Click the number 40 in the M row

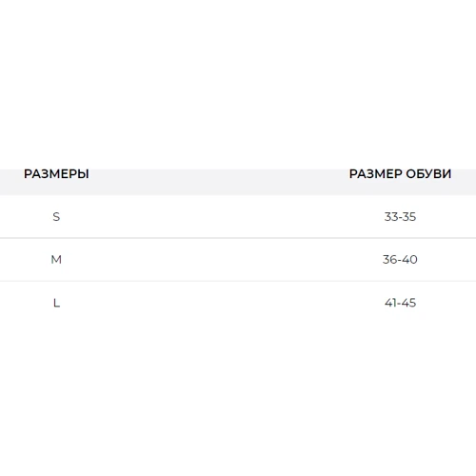409,260
